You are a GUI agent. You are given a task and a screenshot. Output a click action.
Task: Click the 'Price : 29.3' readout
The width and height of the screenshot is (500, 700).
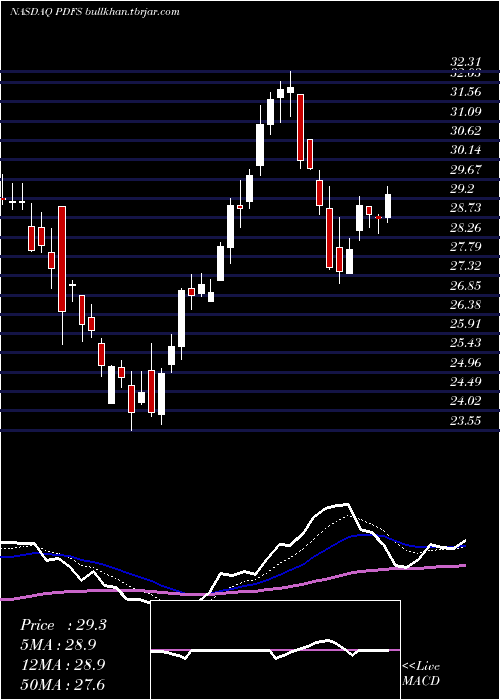tap(63, 625)
